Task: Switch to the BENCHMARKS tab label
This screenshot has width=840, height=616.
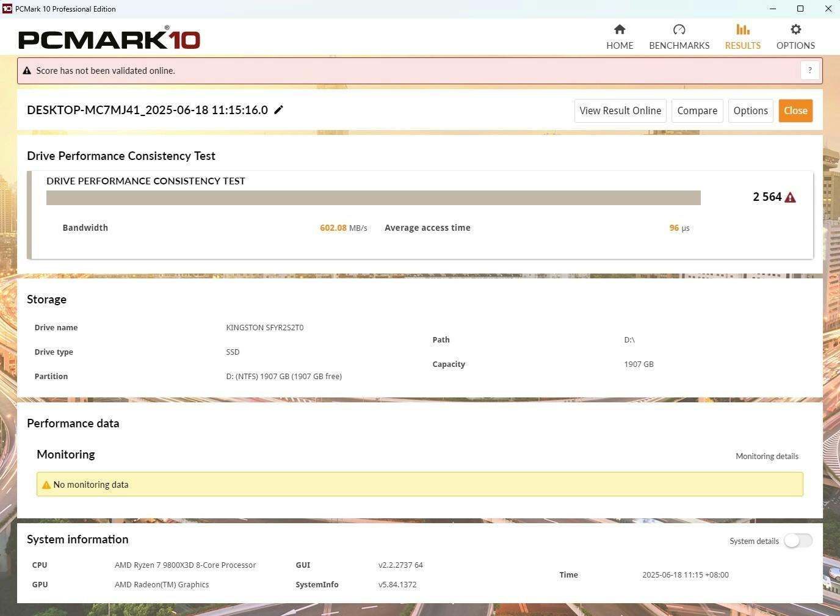Action: pos(679,46)
